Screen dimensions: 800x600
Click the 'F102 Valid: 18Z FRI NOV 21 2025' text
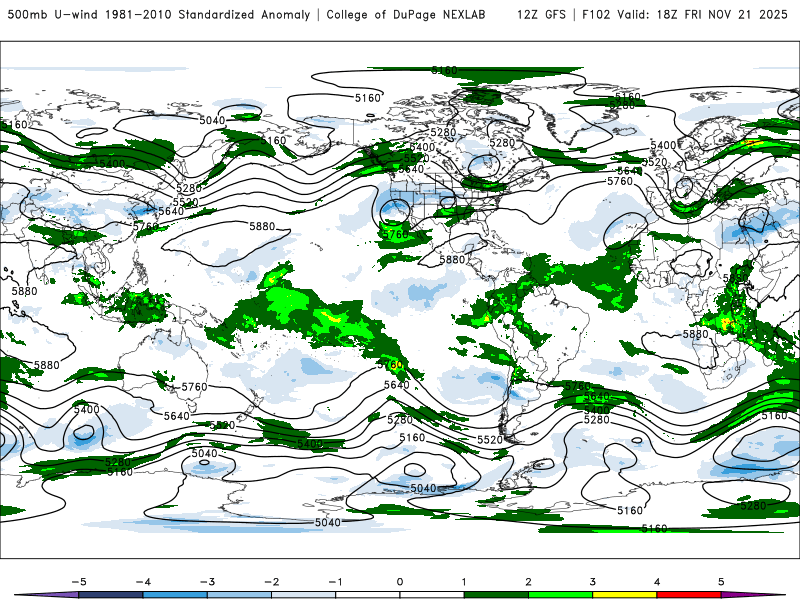685,15
